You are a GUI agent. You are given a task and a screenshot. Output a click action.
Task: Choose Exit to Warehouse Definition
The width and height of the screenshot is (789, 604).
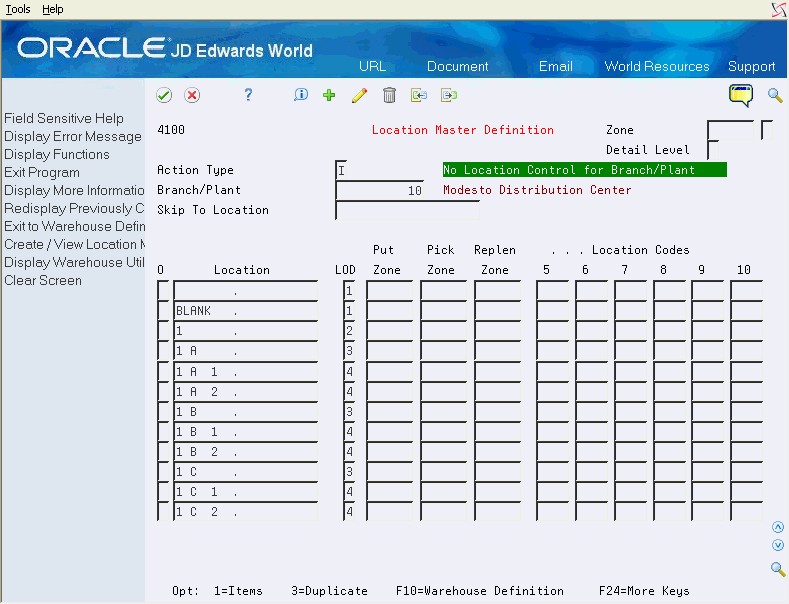point(74,226)
